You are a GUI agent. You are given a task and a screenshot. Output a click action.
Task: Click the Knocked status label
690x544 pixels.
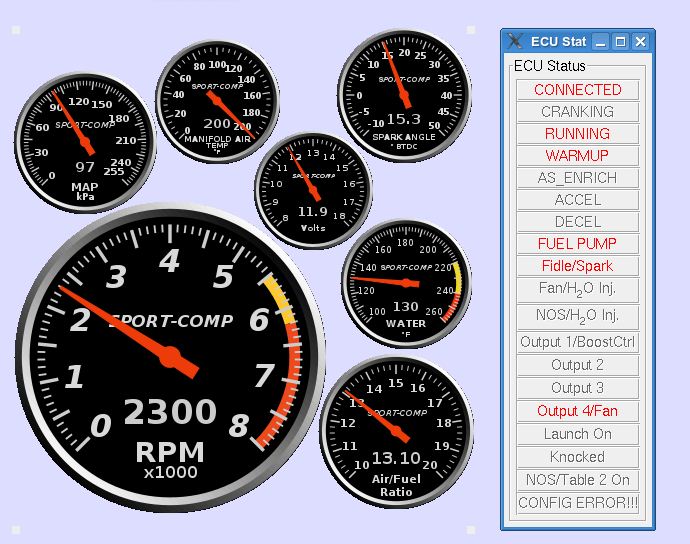(x=577, y=456)
